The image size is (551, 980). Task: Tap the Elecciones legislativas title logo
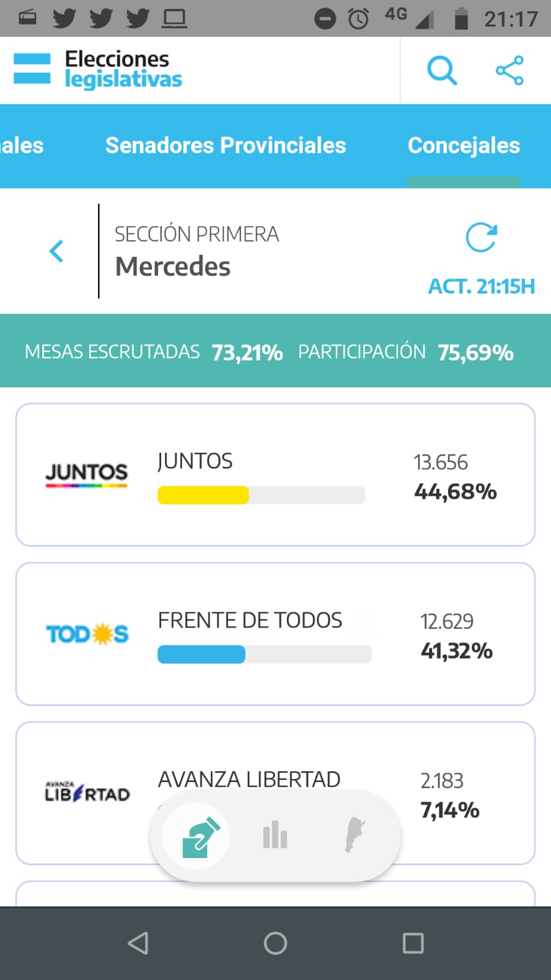coord(123,69)
